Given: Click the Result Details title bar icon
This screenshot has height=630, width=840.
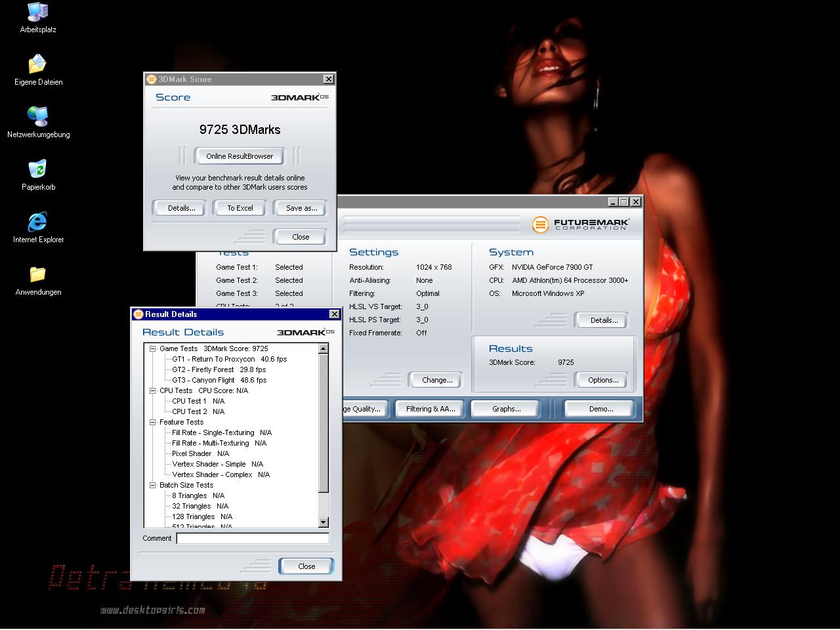Looking at the screenshot, I should click(138, 314).
